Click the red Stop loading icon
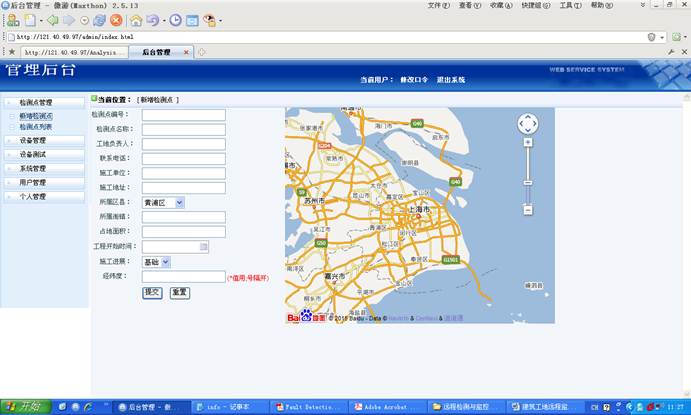This screenshot has width=691, height=415. pyautogui.click(x=116, y=20)
